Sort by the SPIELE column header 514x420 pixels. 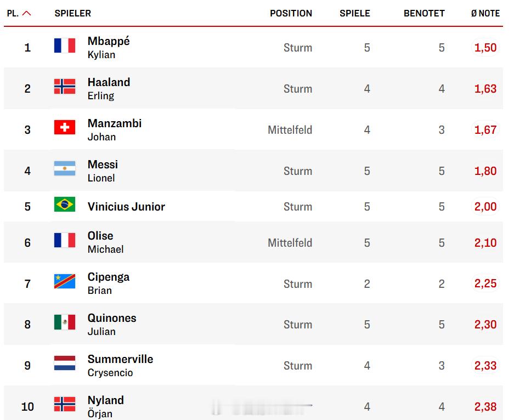(x=355, y=13)
